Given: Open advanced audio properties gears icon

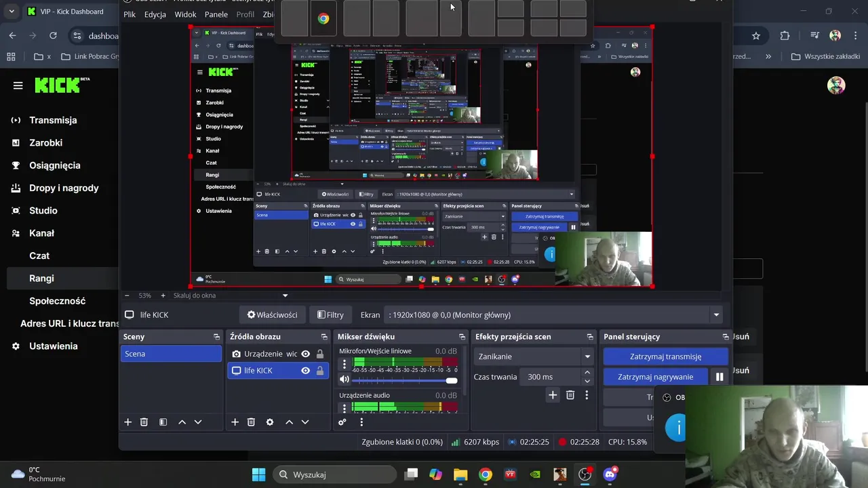Looking at the screenshot, I should pyautogui.click(x=342, y=422).
